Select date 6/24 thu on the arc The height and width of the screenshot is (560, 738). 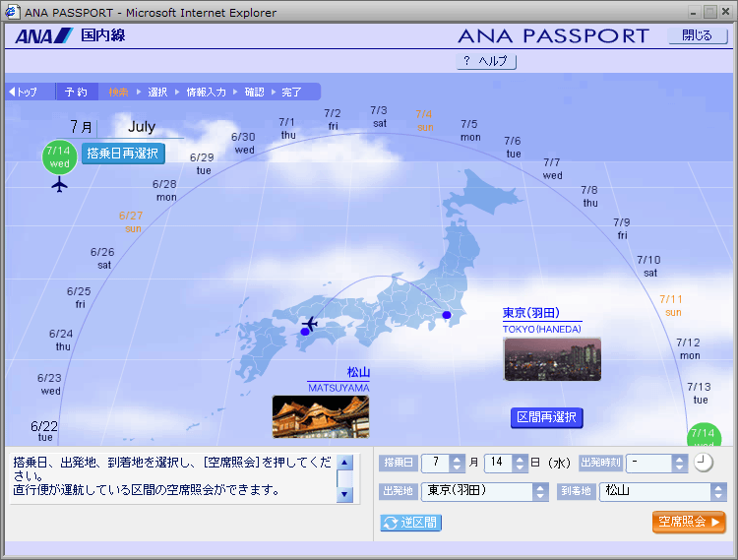coord(62,341)
